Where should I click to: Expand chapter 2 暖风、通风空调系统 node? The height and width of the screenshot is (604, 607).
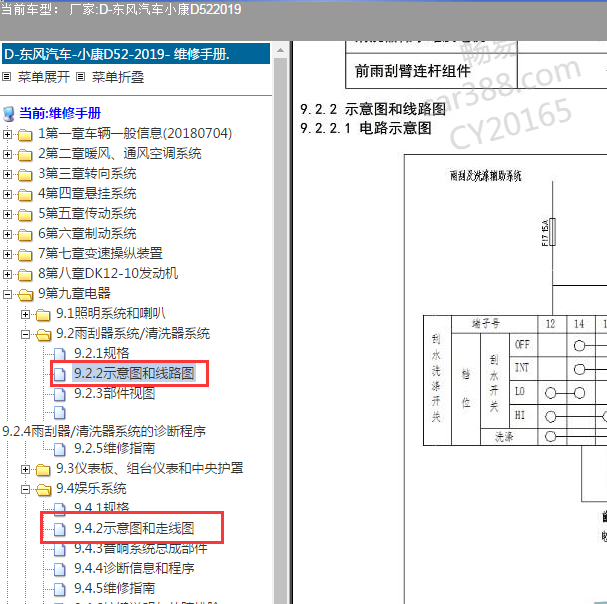click(x=7, y=154)
